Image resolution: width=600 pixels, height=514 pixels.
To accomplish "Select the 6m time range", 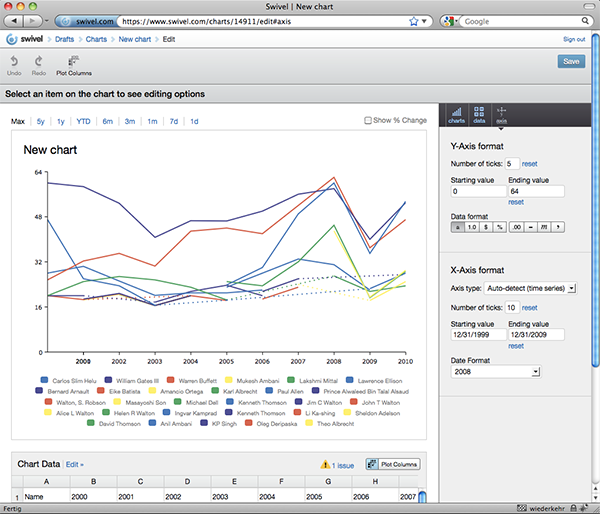I will click(x=108, y=121).
